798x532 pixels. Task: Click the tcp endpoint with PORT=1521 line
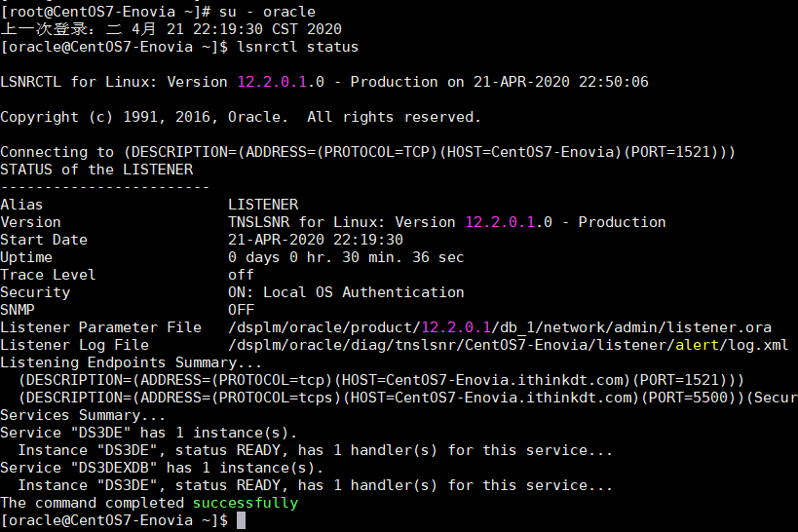tap(381, 380)
